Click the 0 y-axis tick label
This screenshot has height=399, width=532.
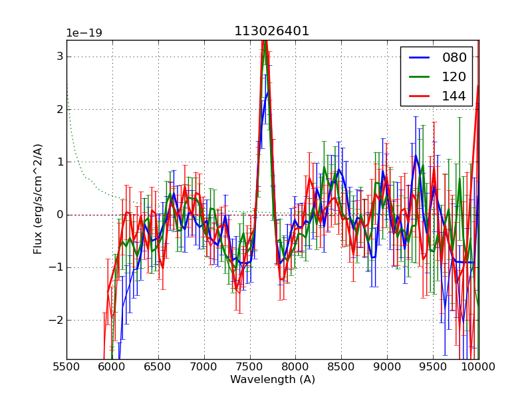[59, 215]
